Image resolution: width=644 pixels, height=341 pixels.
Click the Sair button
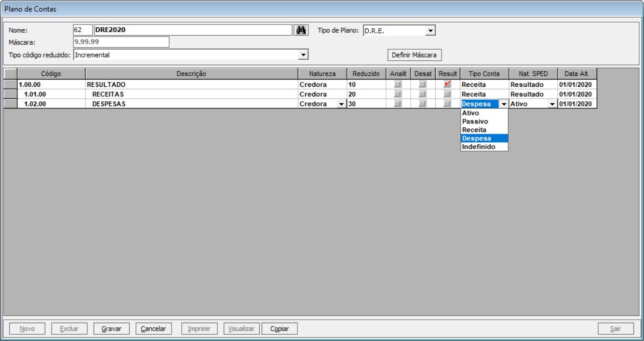pos(616,329)
